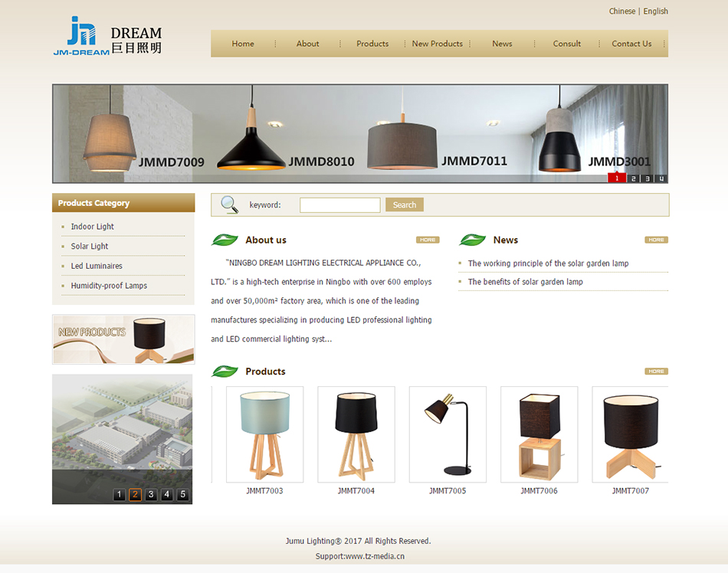Screen dimensions: 728x573
Task: Click the green leaf icon beside Products
Action: (225, 372)
